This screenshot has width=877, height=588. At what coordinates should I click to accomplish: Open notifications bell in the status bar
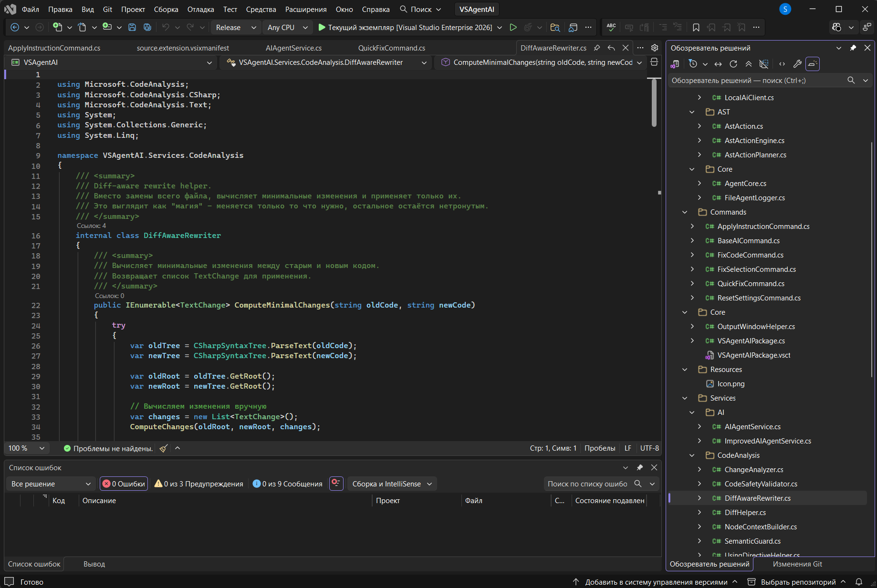coord(859,582)
